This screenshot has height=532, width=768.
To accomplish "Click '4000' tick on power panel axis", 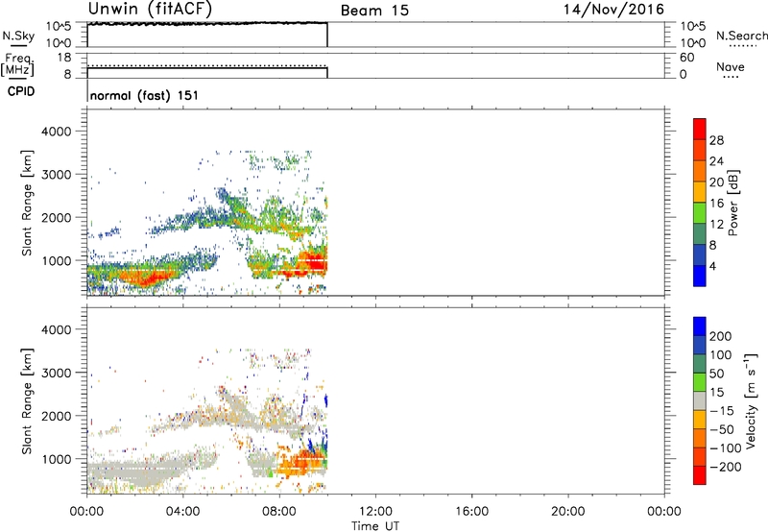I will [x=57, y=132].
